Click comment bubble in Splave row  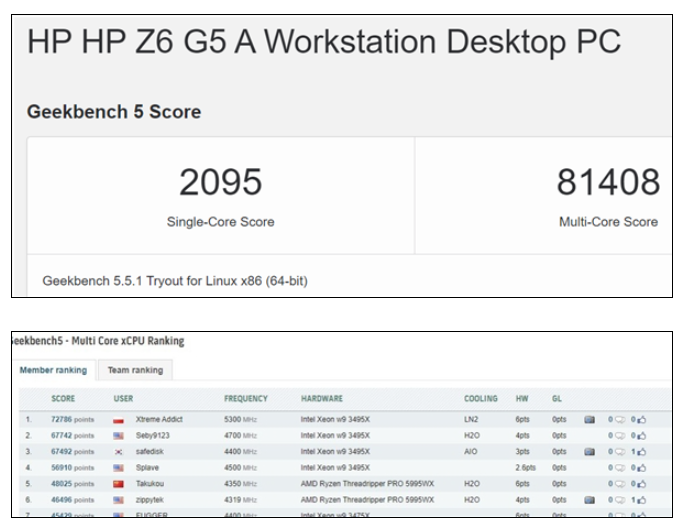coord(620,468)
